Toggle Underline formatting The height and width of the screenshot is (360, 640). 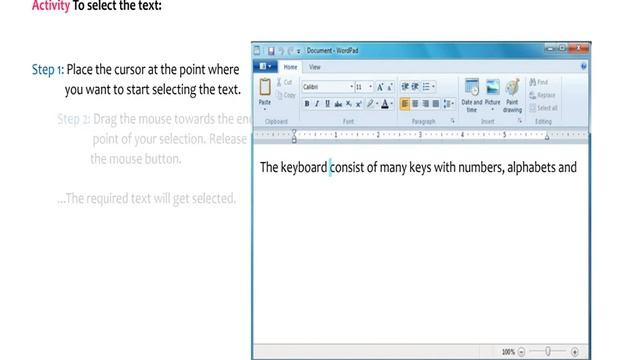coord(327,104)
